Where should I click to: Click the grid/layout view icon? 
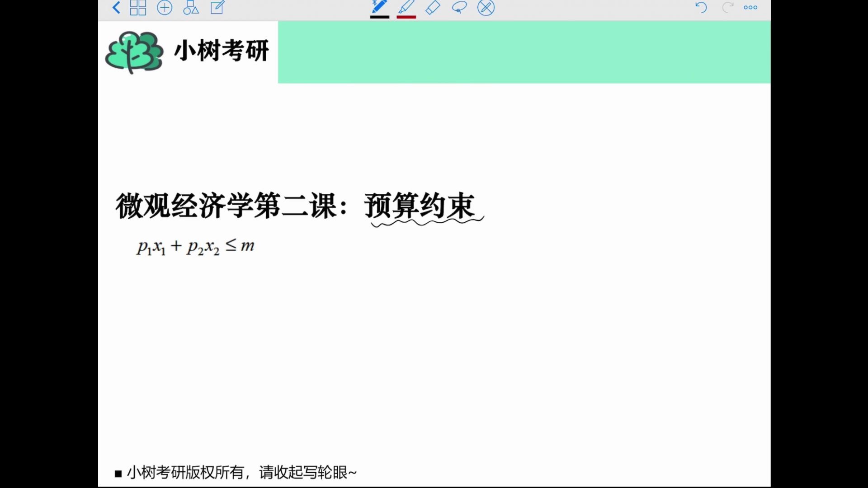[138, 7]
